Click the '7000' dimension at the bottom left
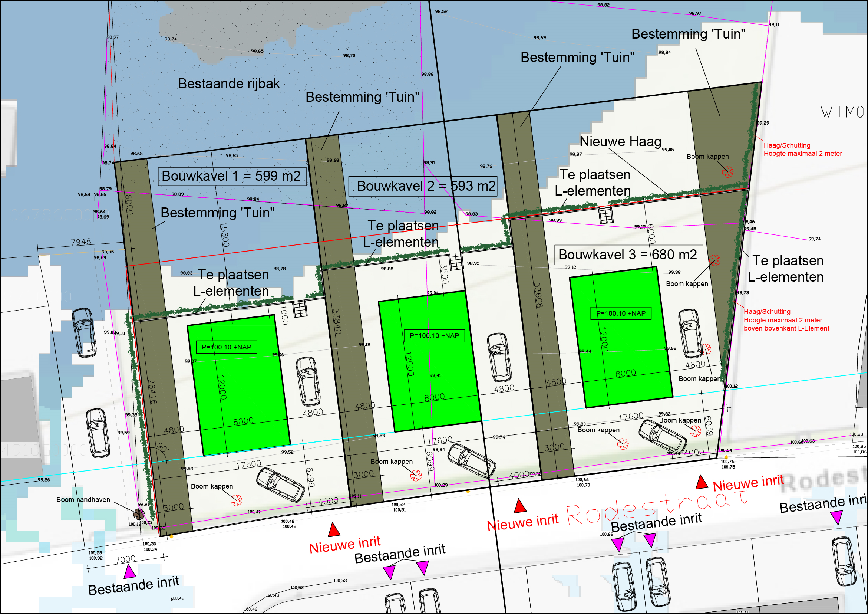This screenshot has height=614, width=868. click(125, 559)
